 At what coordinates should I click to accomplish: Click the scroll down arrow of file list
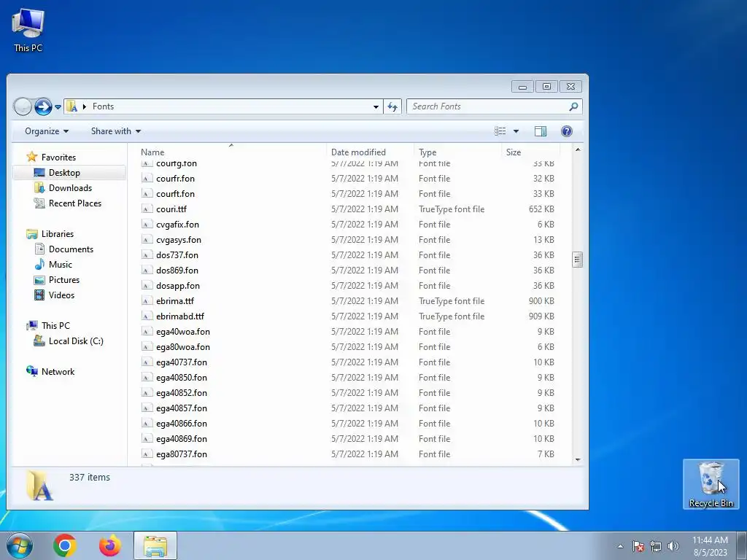click(578, 459)
